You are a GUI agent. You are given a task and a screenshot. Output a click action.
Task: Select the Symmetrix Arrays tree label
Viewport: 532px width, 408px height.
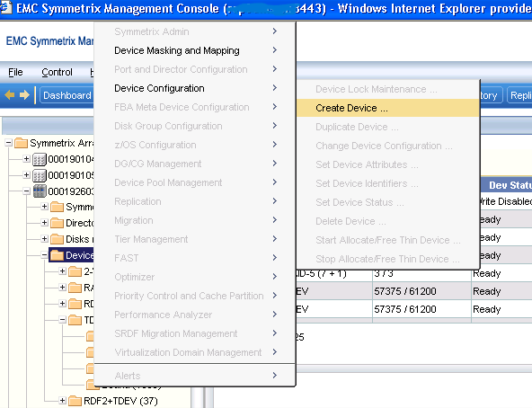[x=62, y=143]
